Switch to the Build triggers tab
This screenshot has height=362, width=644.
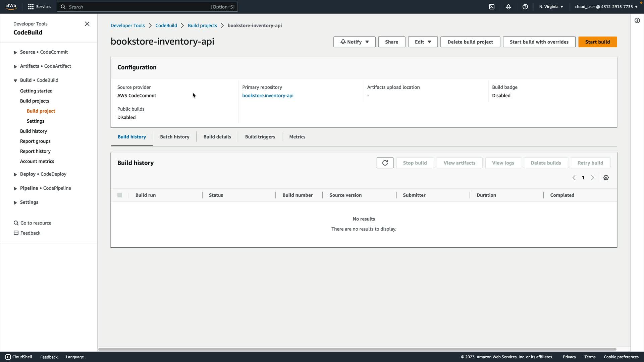[260, 137]
